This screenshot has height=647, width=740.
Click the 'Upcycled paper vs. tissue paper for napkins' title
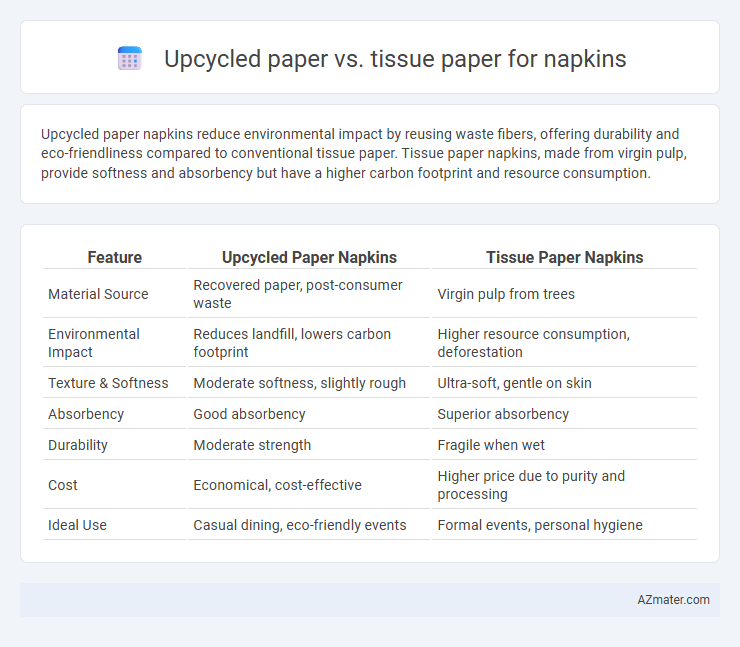[395, 59]
